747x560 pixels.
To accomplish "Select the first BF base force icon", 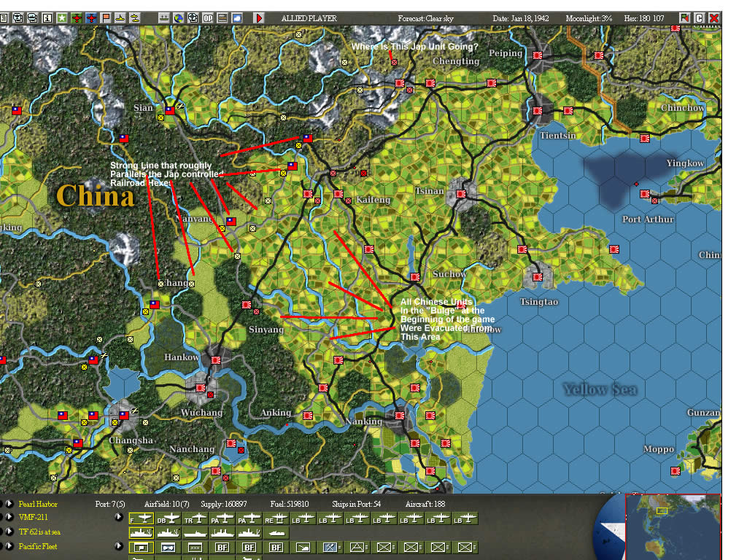I will [x=222, y=548].
